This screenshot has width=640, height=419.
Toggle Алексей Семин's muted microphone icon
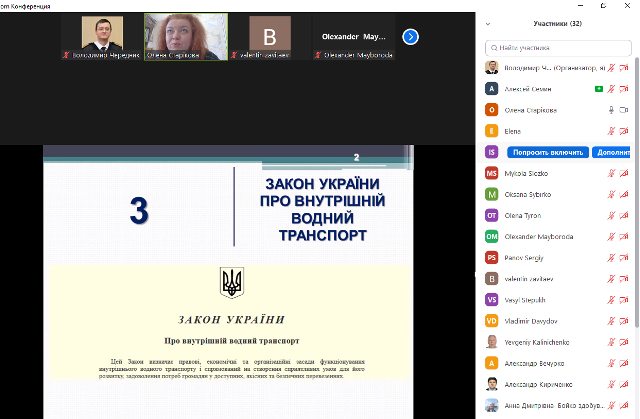click(610, 89)
